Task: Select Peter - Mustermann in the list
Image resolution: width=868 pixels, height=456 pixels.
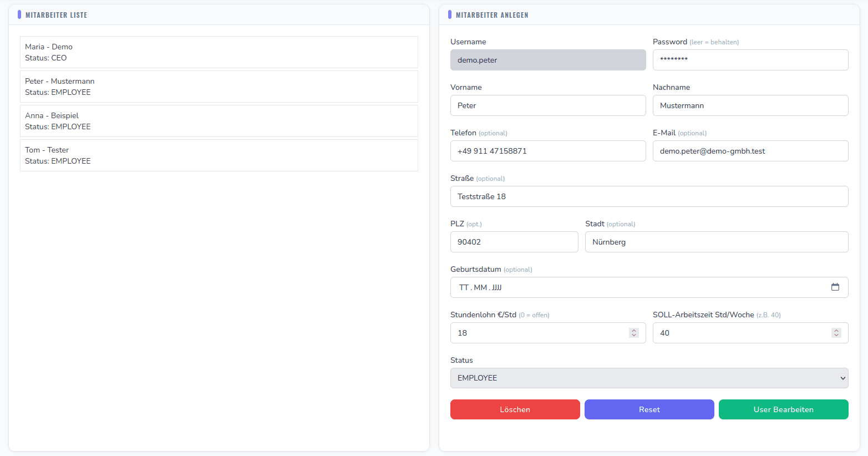Action: 219,87
